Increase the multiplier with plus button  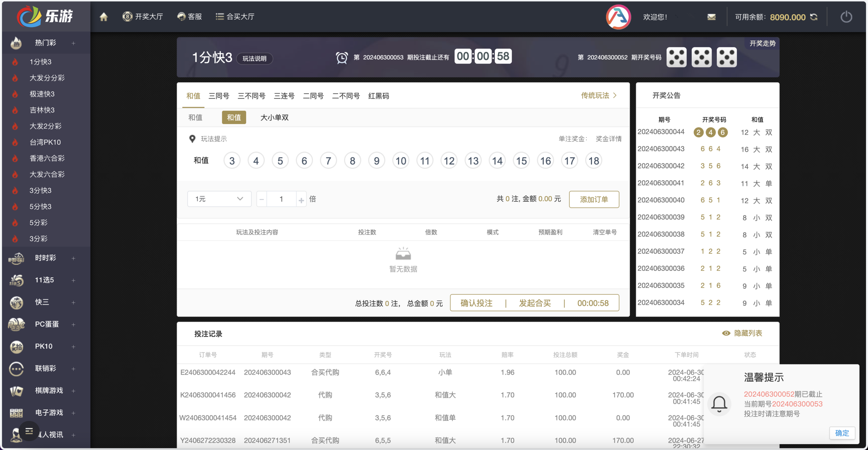(x=301, y=200)
